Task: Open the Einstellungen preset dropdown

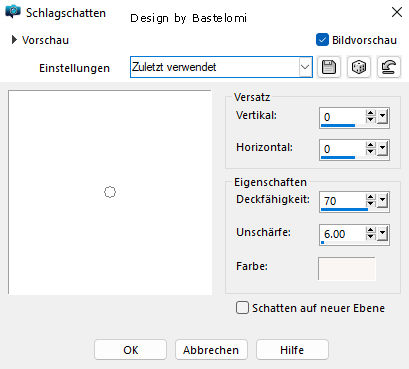Action: 305,67
